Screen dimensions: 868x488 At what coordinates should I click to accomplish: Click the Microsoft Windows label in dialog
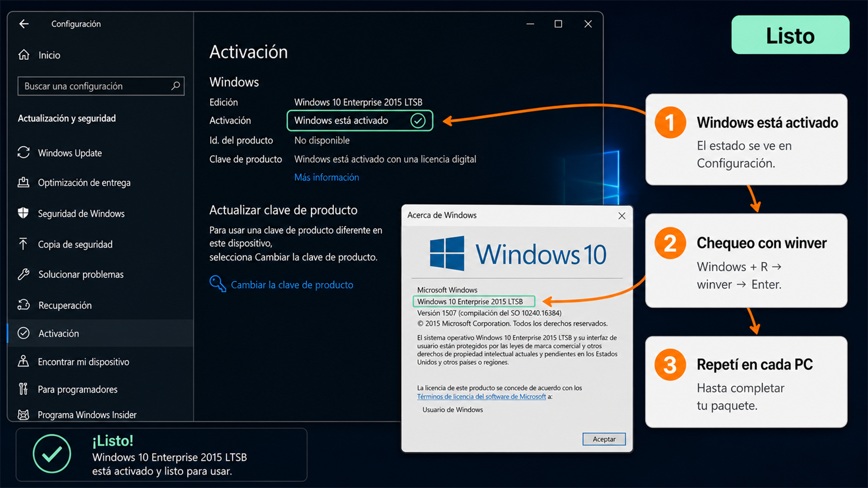447,290
